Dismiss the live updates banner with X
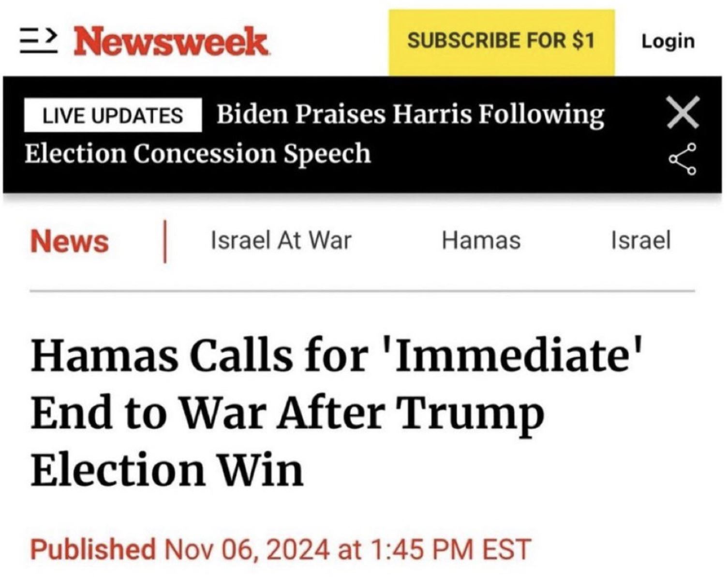 pos(683,113)
